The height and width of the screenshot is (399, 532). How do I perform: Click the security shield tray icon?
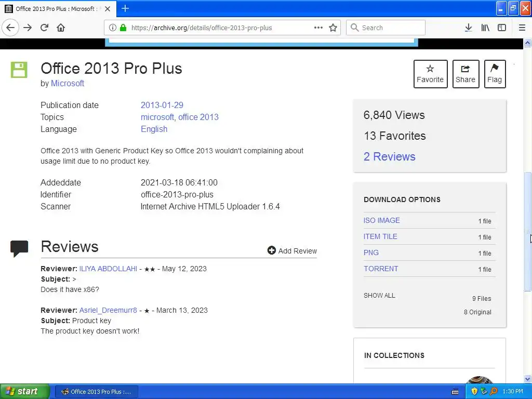[474, 392]
